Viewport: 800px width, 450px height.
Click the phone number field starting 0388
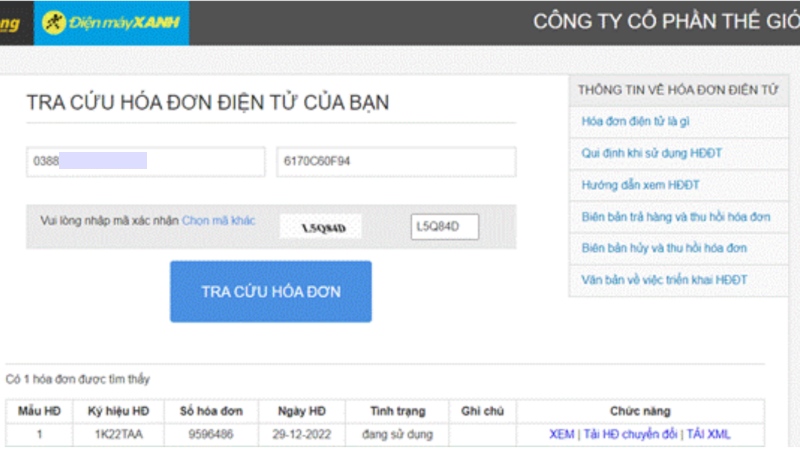pos(146,161)
